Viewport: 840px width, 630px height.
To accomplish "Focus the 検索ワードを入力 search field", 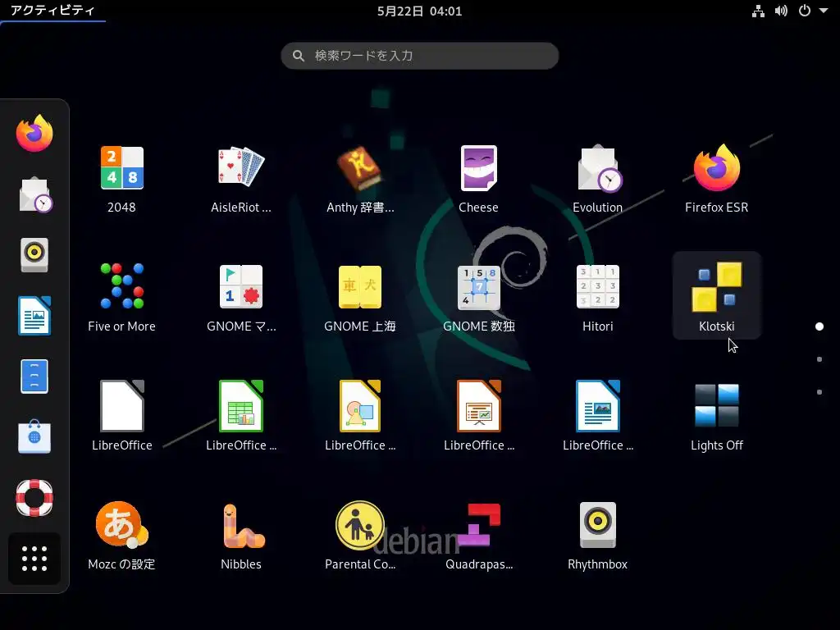I will point(419,56).
